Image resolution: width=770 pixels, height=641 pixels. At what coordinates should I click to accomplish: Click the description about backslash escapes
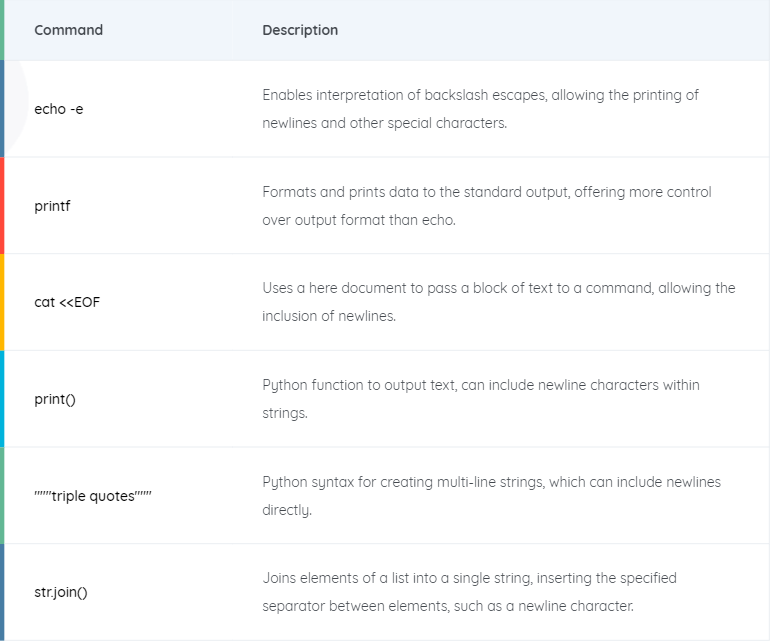click(480, 109)
